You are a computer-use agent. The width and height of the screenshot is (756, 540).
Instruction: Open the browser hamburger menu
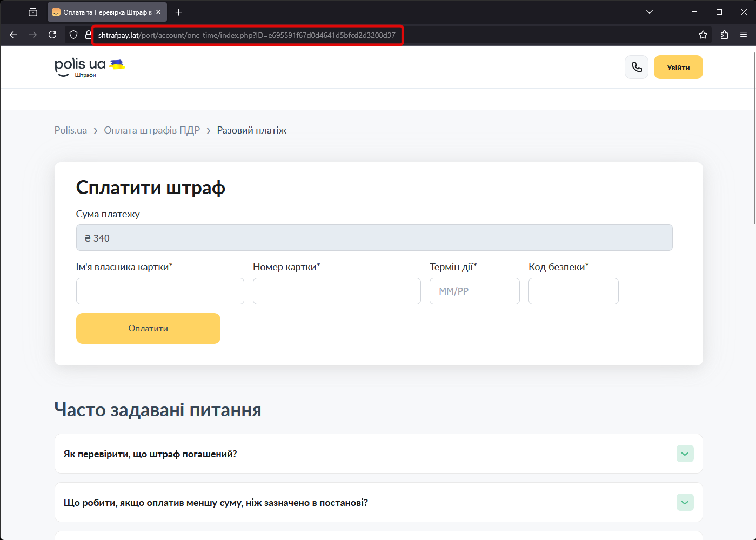tap(744, 35)
